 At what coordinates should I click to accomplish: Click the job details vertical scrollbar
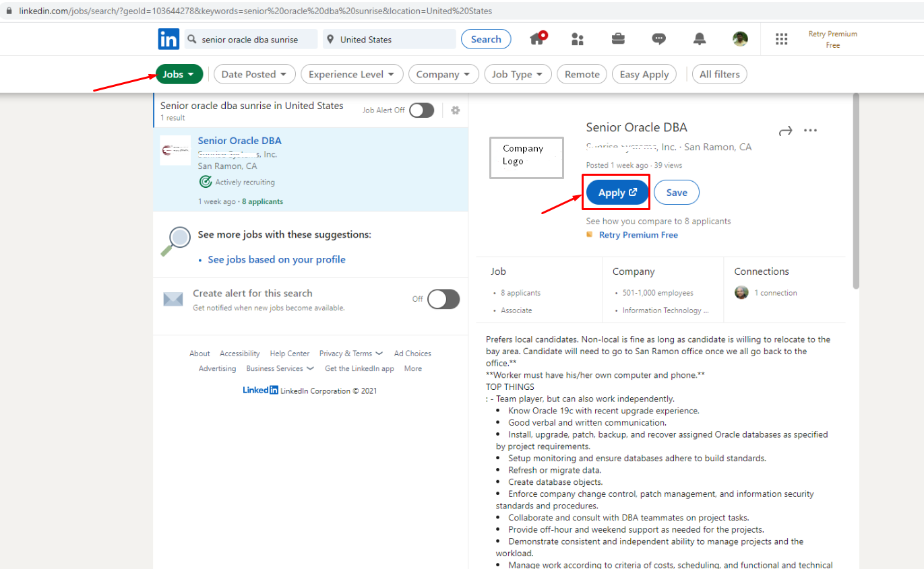tap(856, 192)
